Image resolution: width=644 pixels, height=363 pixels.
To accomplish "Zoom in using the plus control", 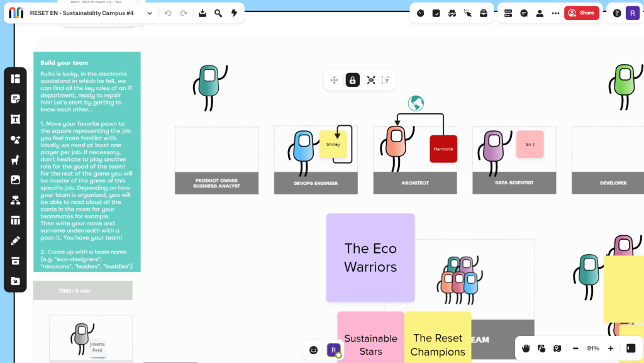I will coord(609,348).
